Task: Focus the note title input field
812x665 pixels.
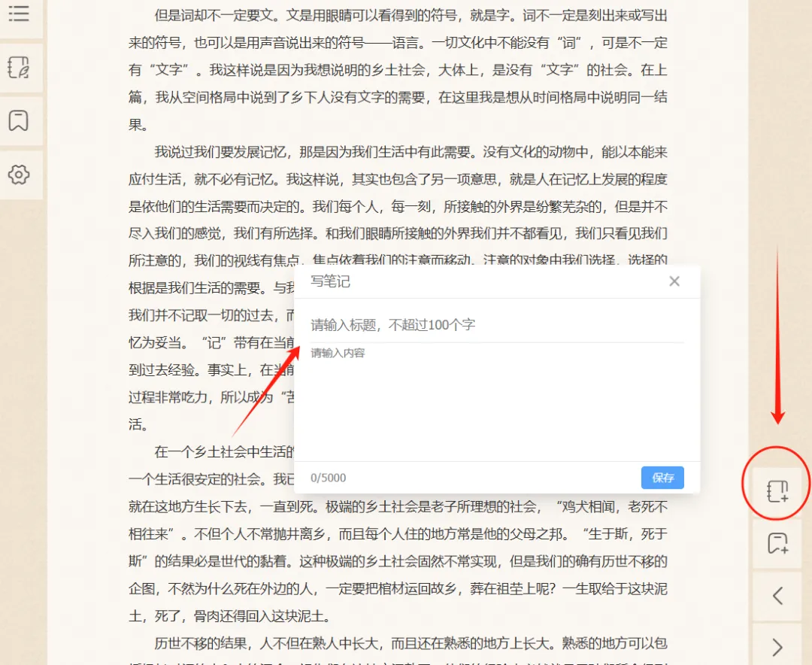Action: [497, 325]
